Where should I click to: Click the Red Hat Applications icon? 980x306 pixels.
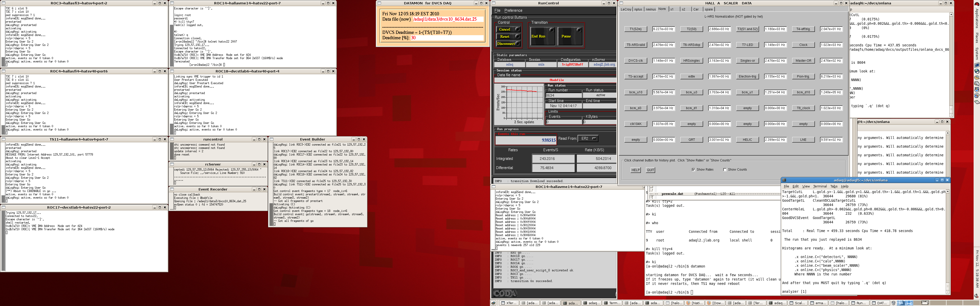977,4
